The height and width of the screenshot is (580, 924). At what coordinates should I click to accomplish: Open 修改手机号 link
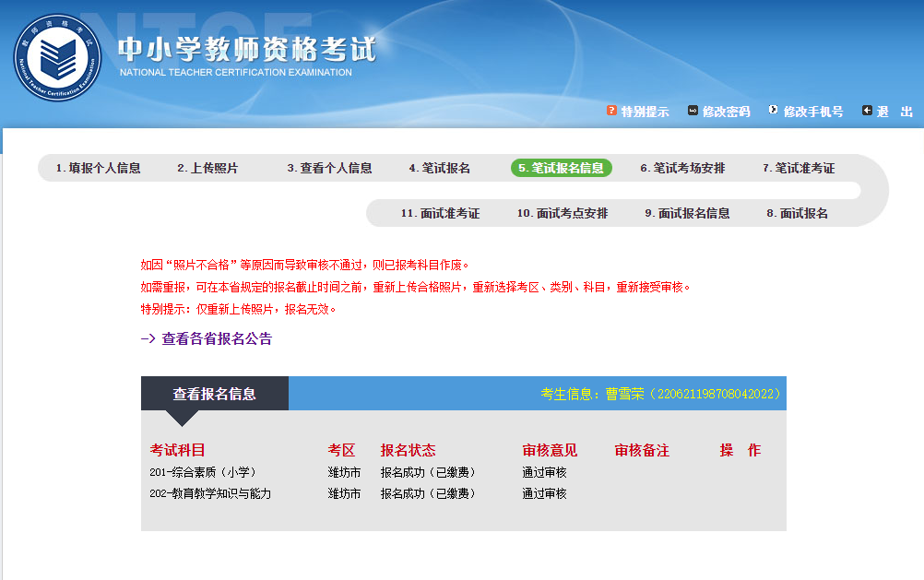point(813,112)
